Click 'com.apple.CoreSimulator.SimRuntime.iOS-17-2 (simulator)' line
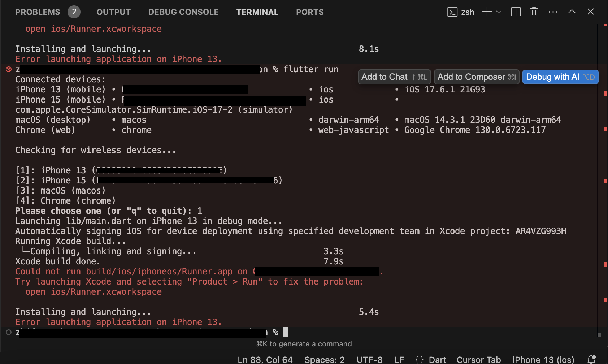 coord(154,109)
